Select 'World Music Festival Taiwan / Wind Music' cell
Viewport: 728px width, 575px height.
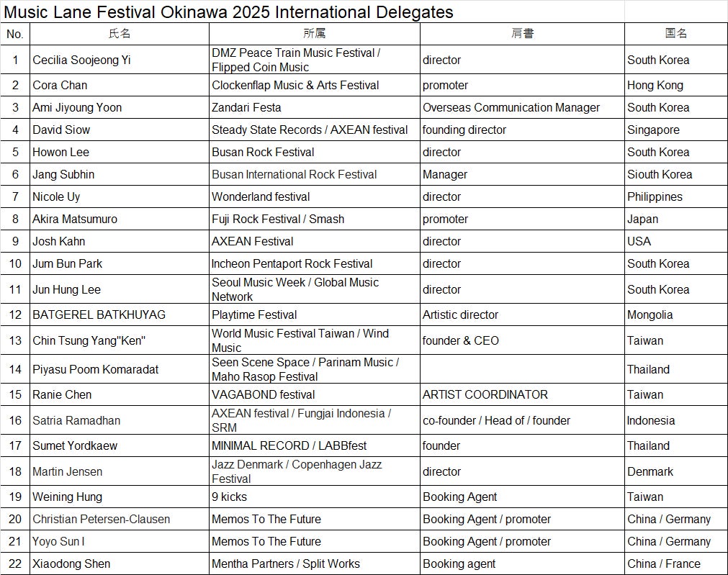tap(315, 340)
